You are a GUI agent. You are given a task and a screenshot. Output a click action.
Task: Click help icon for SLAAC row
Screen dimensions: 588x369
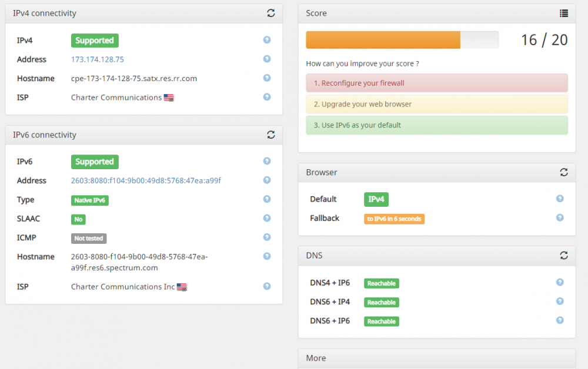click(x=267, y=218)
